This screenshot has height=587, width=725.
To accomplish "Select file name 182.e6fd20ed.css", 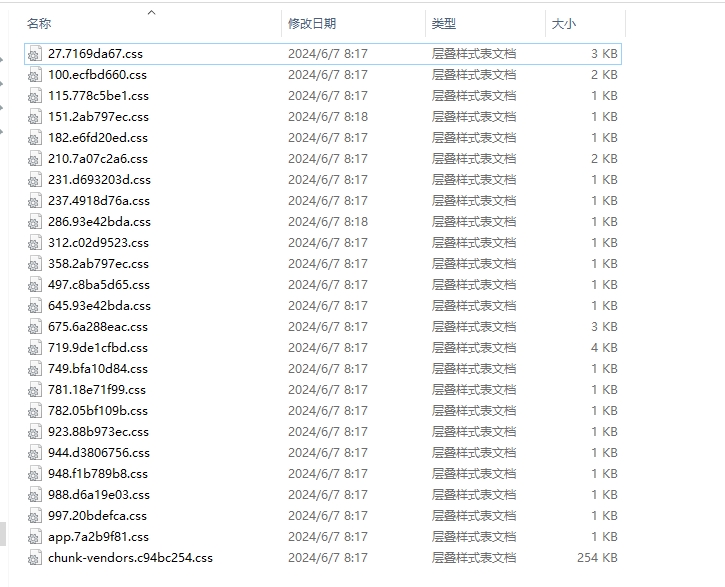I will [x=98, y=138].
